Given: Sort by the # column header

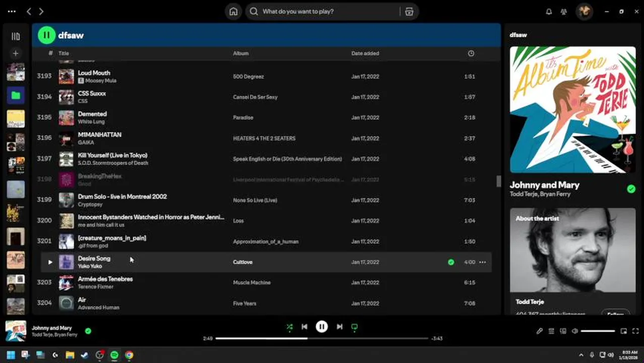Looking at the screenshot, I should click(50, 53).
